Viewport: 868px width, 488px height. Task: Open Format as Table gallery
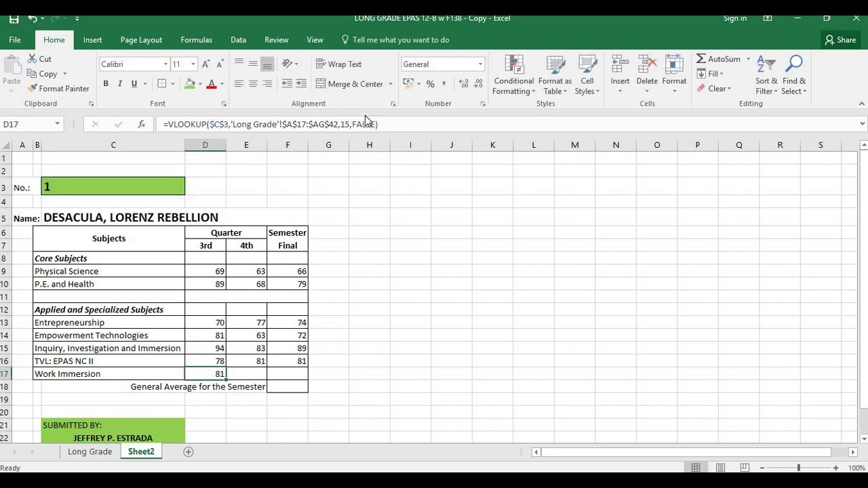pos(555,75)
